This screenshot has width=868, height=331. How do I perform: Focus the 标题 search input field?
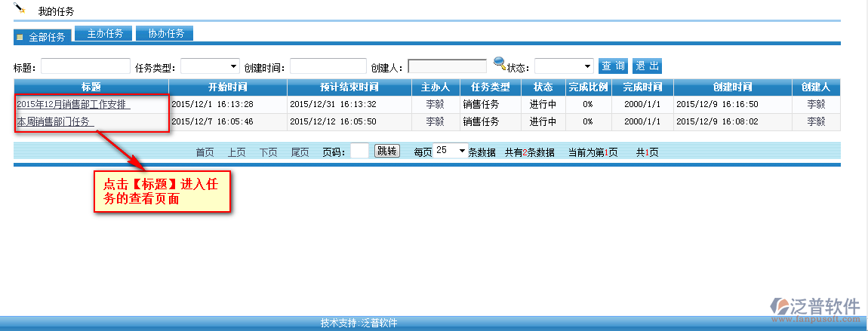click(x=85, y=66)
